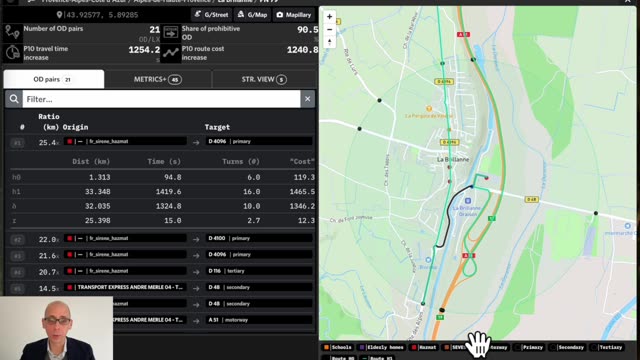Click the Cost column header in details
The width and height of the screenshot is (640, 360).
tap(302, 162)
